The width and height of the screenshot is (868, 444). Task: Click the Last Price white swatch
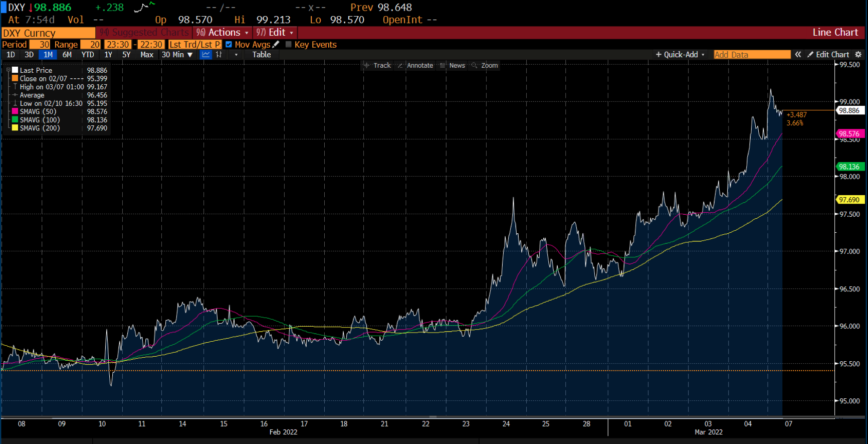point(15,70)
